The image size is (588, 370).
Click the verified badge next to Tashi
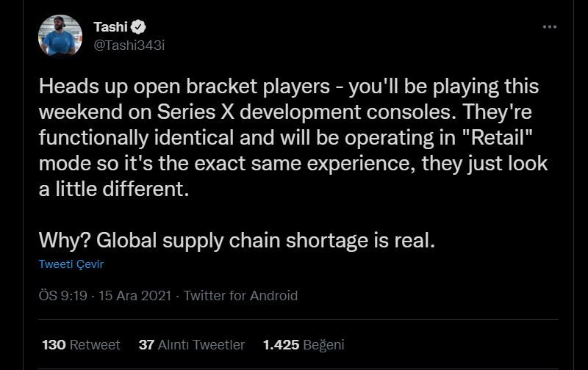[x=138, y=27]
